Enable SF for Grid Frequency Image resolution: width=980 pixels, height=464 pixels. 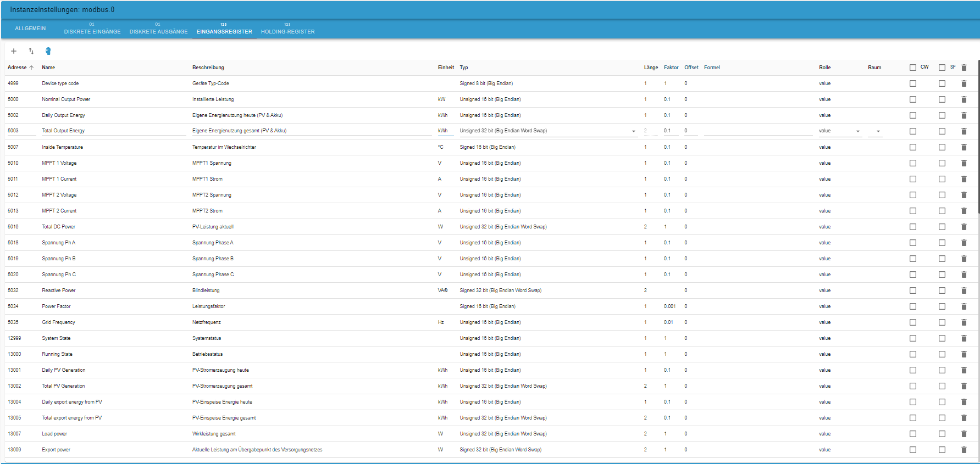click(942, 322)
